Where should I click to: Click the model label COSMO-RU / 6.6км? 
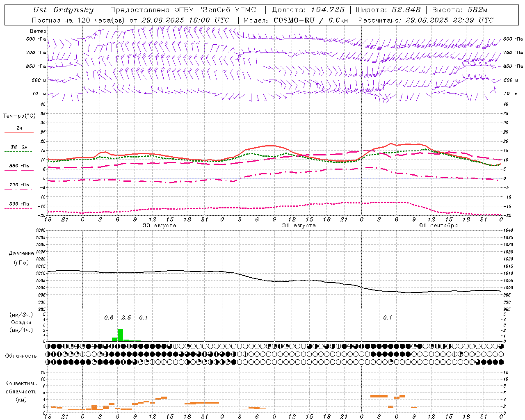tap(311, 20)
